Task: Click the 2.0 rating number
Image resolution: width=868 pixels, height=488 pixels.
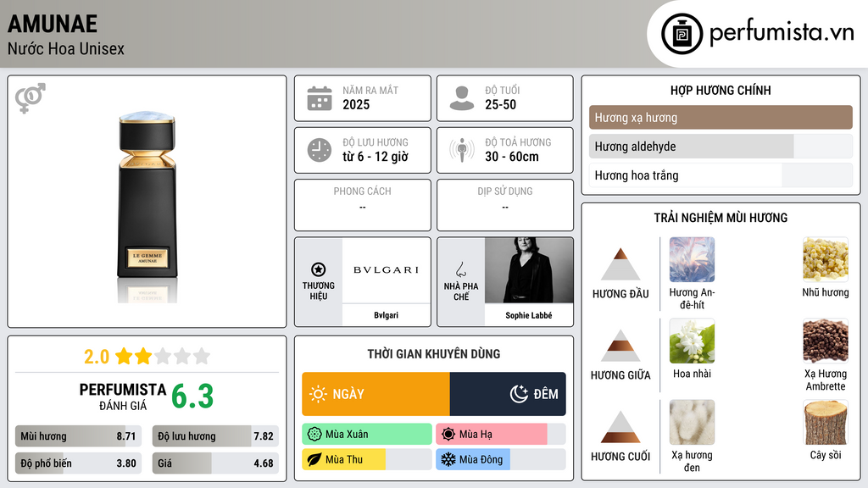Action: (x=97, y=357)
